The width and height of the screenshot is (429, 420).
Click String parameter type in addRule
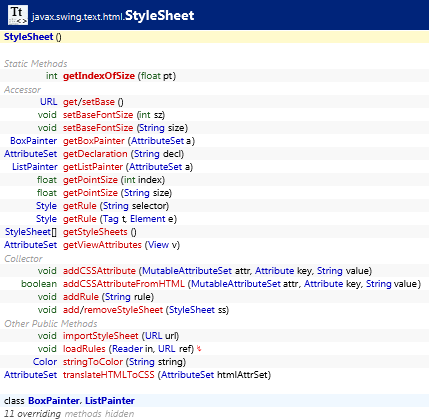118,297
